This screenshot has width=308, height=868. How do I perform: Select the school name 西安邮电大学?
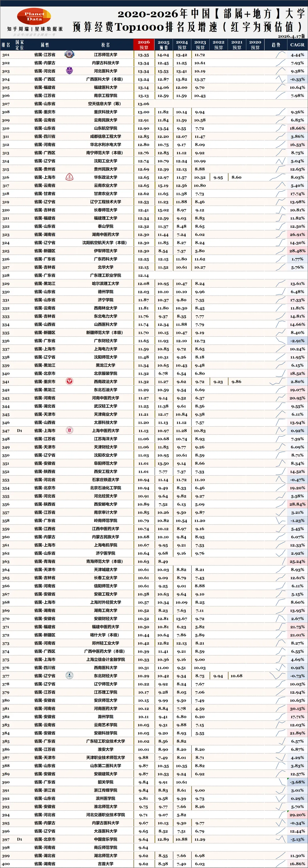pos(105,504)
